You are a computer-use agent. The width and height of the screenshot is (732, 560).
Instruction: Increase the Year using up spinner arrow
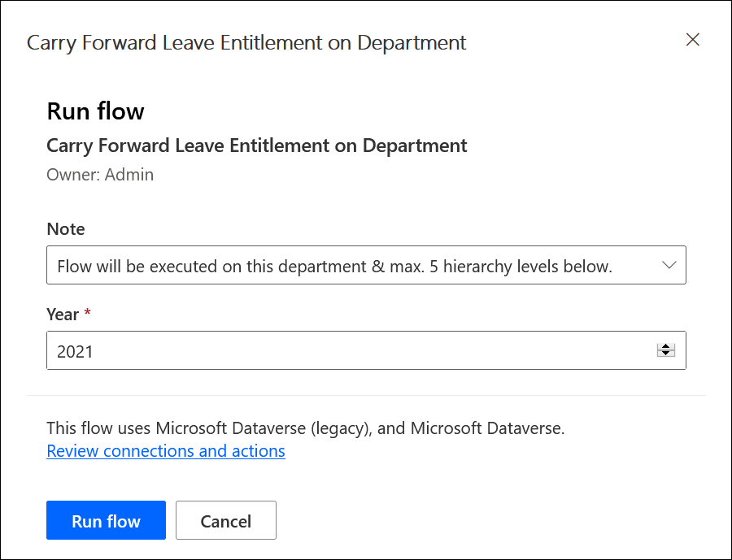[666, 346]
